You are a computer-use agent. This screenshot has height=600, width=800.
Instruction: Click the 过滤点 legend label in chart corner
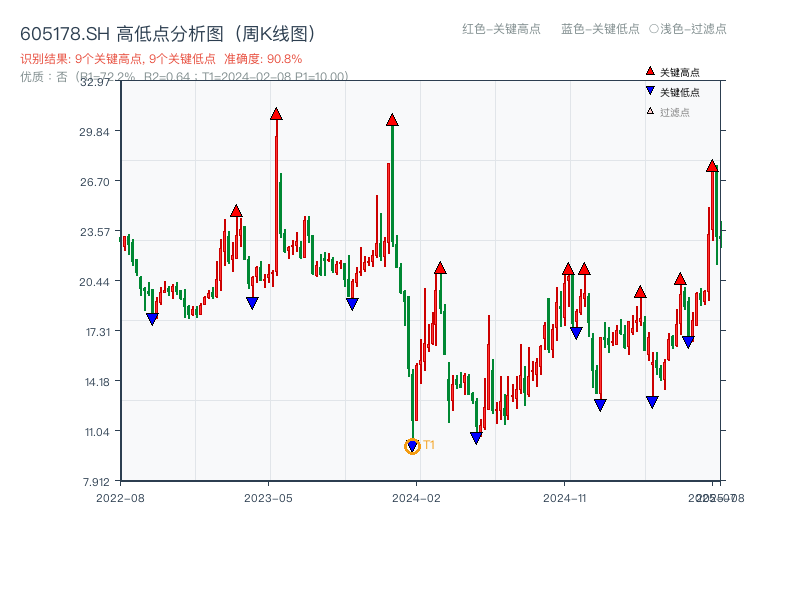click(675, 112)
